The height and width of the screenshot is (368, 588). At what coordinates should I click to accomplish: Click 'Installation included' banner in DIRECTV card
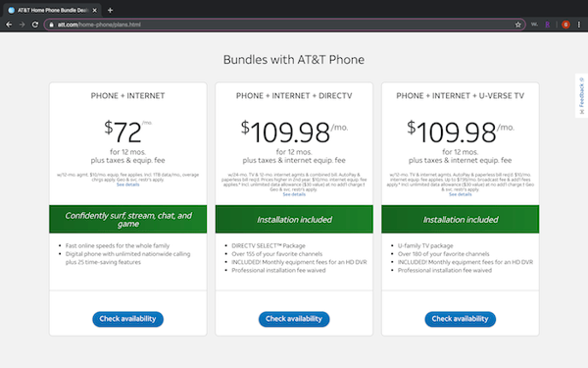click(294, 219)
